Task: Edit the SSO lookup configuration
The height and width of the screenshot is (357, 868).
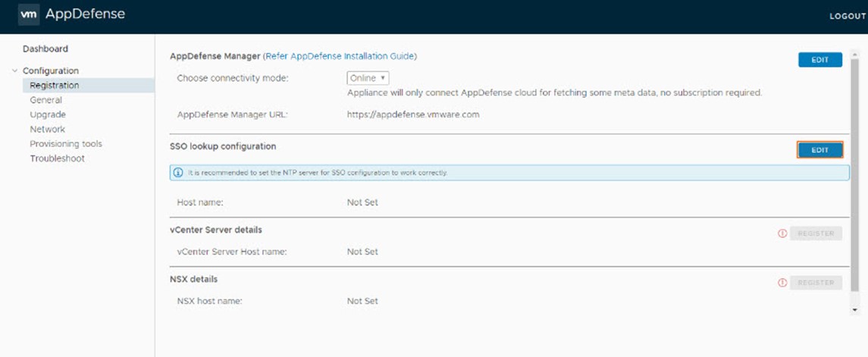Action: point(819,149)
